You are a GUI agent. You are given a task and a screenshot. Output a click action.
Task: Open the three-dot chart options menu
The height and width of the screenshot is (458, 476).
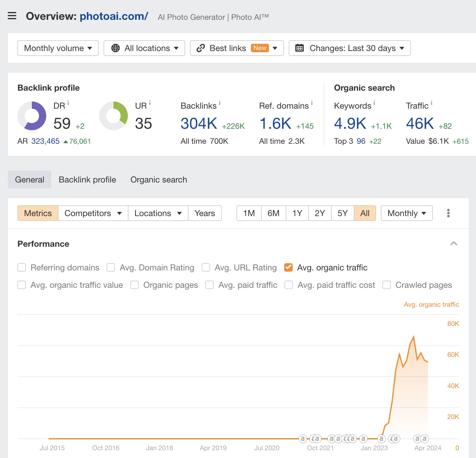pyautogui.click(x=448, y=213)
